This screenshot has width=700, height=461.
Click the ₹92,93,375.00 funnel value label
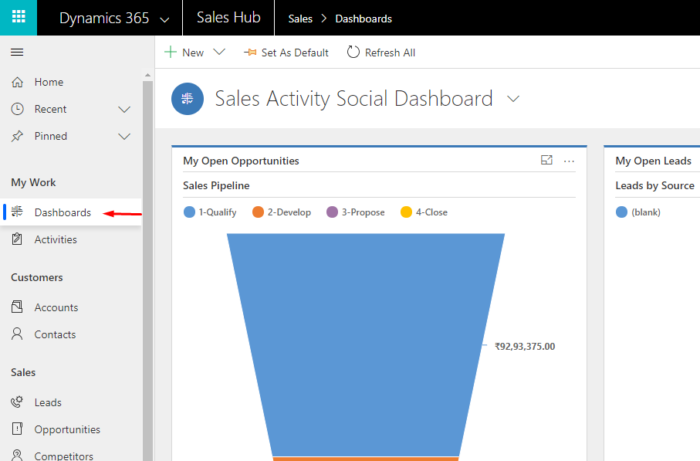(x=525, y=346)
